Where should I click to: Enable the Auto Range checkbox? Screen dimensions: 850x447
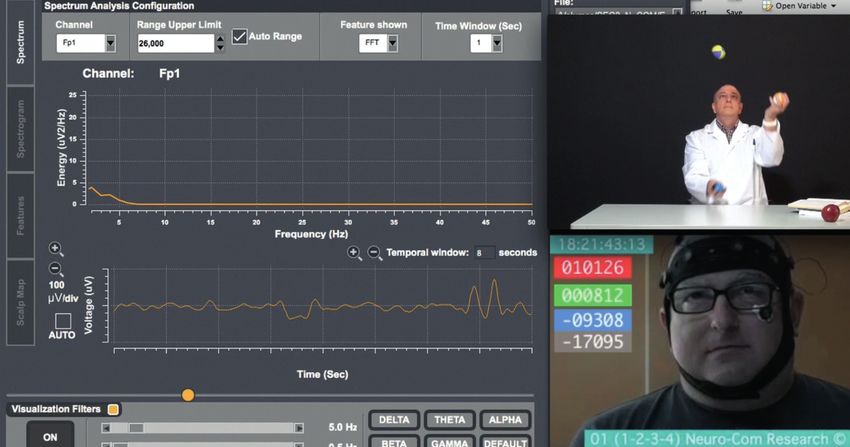pyautogui.click(x=240, y=36)
